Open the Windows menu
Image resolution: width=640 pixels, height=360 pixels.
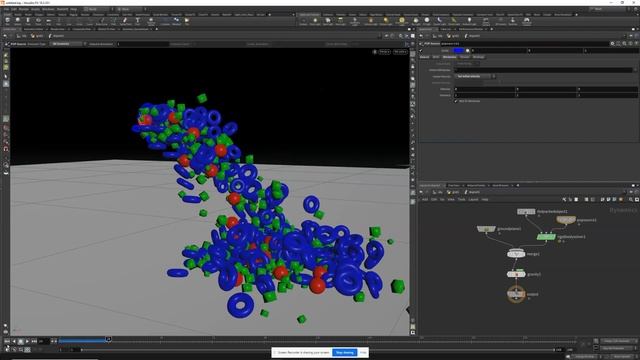(x=48, y=9)
